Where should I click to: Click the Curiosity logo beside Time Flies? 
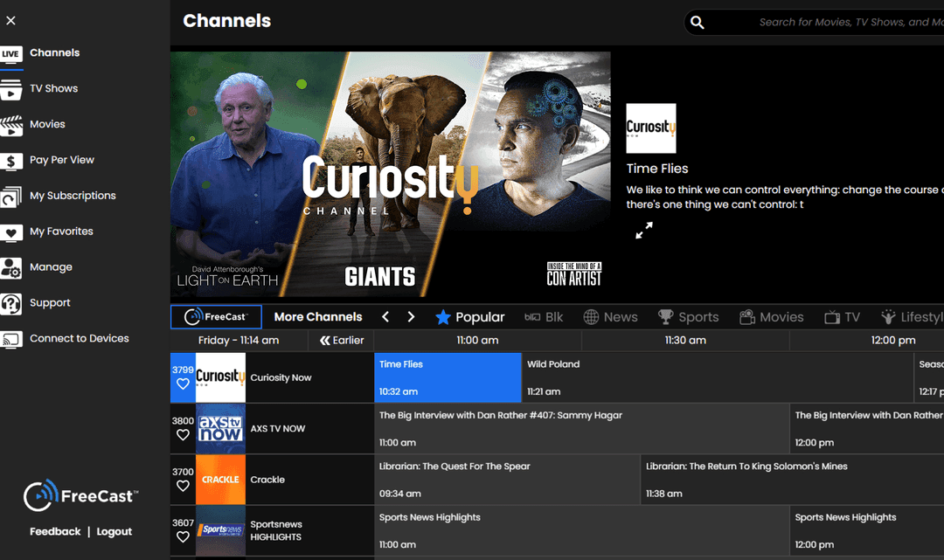[x=651, y=128]
